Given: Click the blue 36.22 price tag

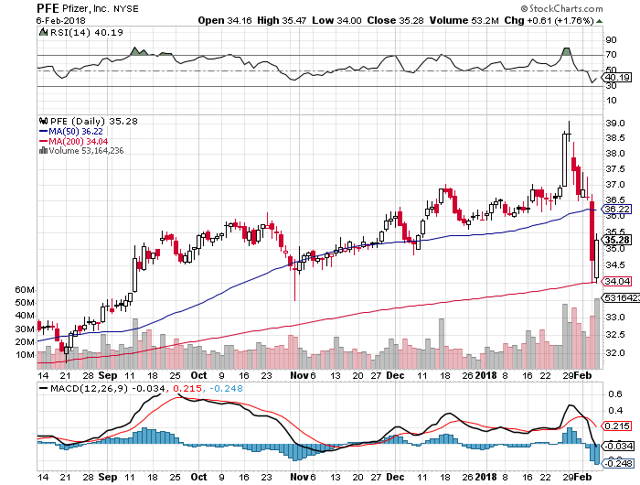Looking at the screenshot, I should [618, 209].
